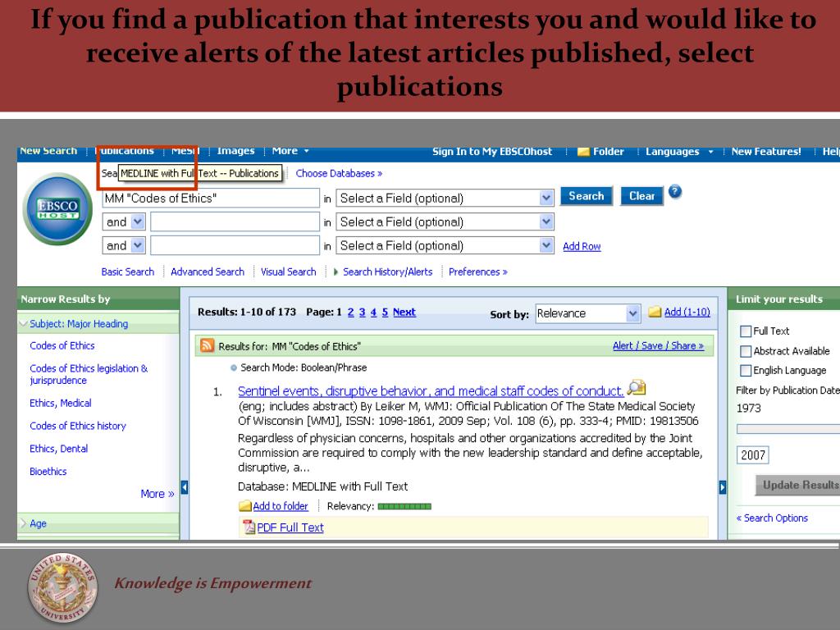
Task: Check the Abstract Available limiter
Action: [x=745, y=351]
